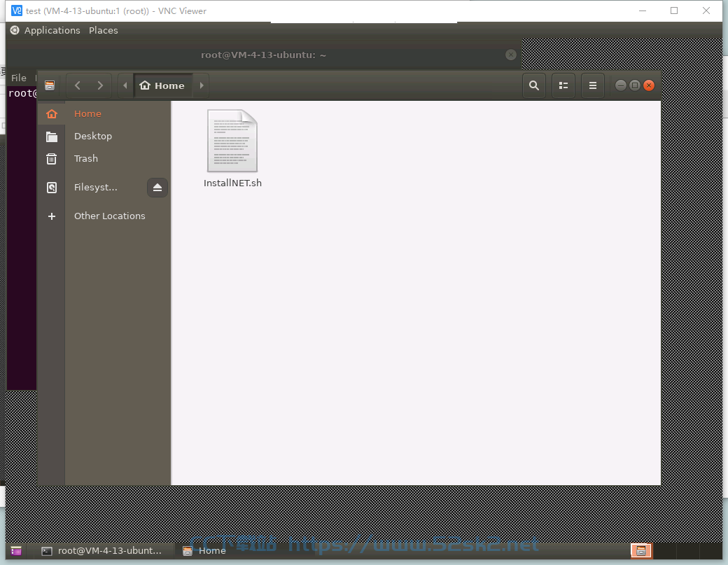
Task: Click the Filesystem drive icon
Action: pyautogui.click(x=52, y=188)
